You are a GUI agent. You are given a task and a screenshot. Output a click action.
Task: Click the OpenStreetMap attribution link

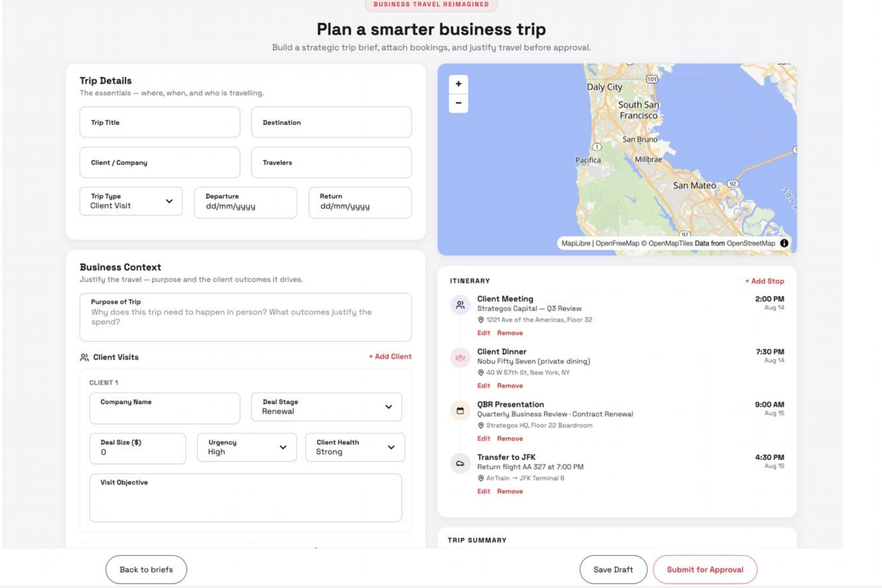[751, 243]
